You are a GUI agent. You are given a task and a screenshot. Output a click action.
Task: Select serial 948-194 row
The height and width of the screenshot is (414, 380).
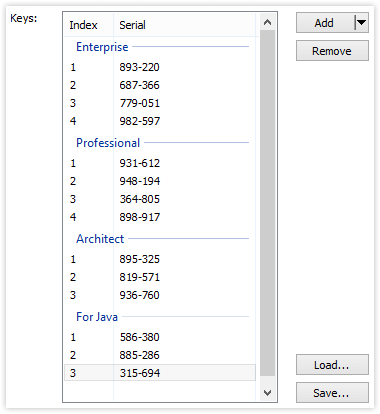[160, 181]
